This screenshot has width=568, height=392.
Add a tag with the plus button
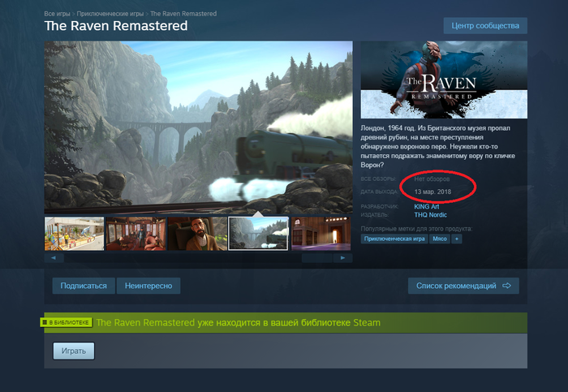456,239
